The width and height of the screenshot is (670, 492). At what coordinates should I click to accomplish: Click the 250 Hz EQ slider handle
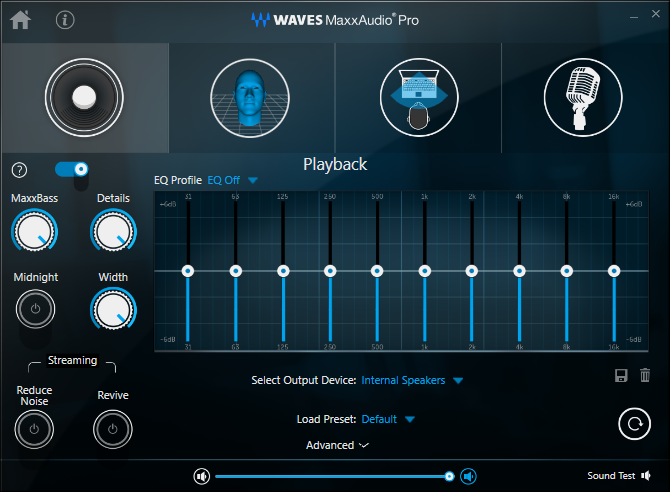click(330, 271)
